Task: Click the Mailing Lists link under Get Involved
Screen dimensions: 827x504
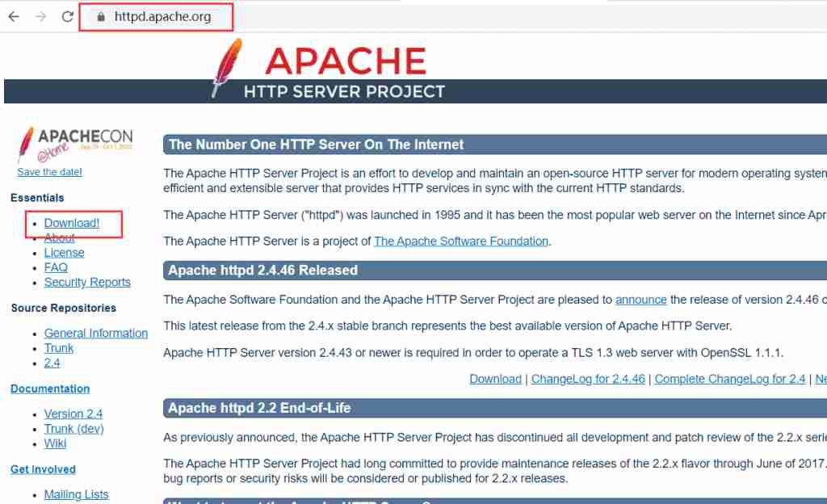Action: (76, 493)
